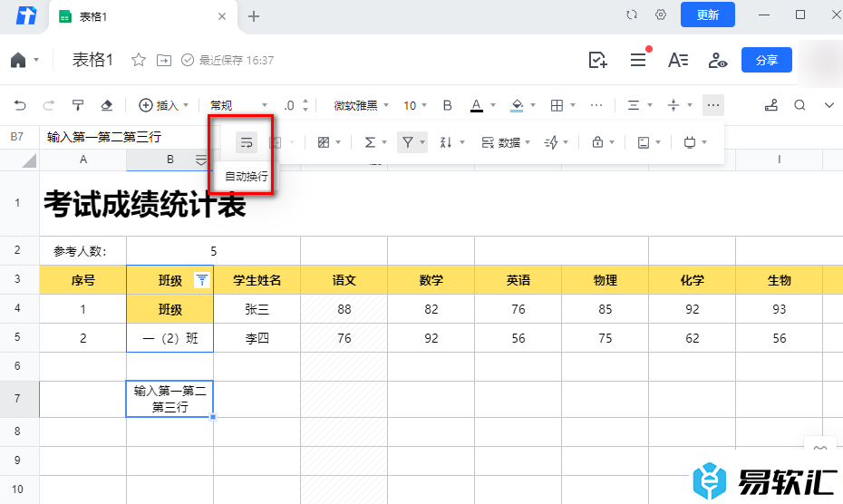Screen dimensions: 843x504
Task: Click the clear format eraser icon
Action: 106,105
